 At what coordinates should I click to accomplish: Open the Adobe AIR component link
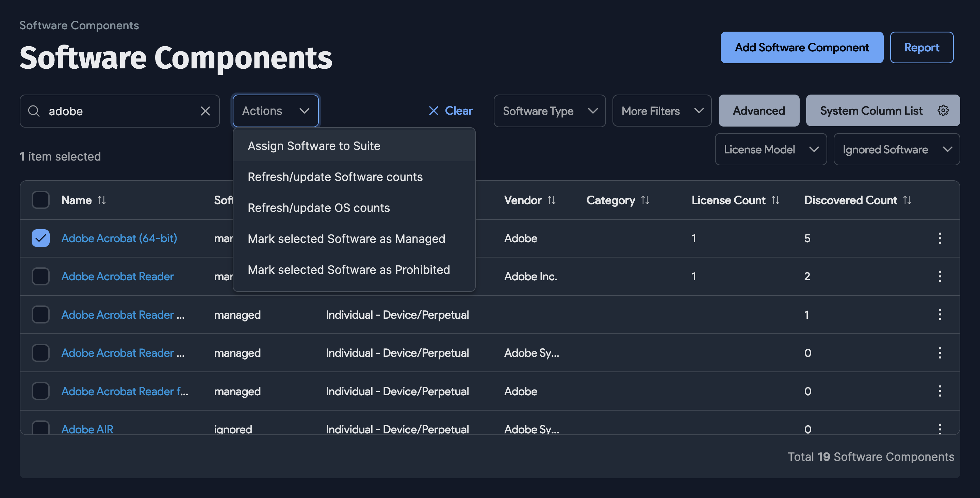(87, 429)
